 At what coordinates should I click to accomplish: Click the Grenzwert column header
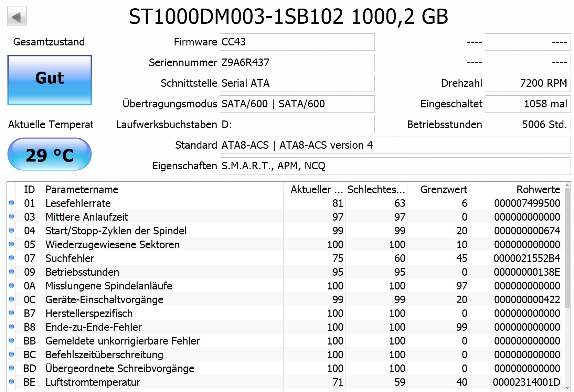tap(443, 189)
